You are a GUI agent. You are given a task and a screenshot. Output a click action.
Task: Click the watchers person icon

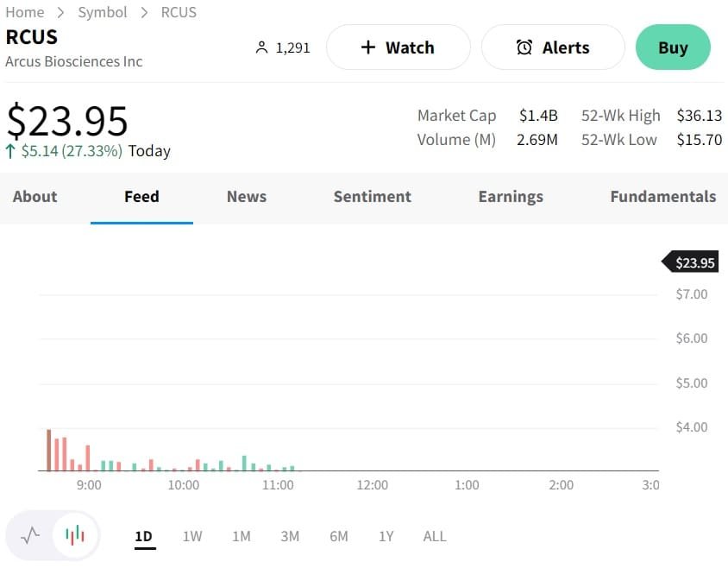[262, 48]
